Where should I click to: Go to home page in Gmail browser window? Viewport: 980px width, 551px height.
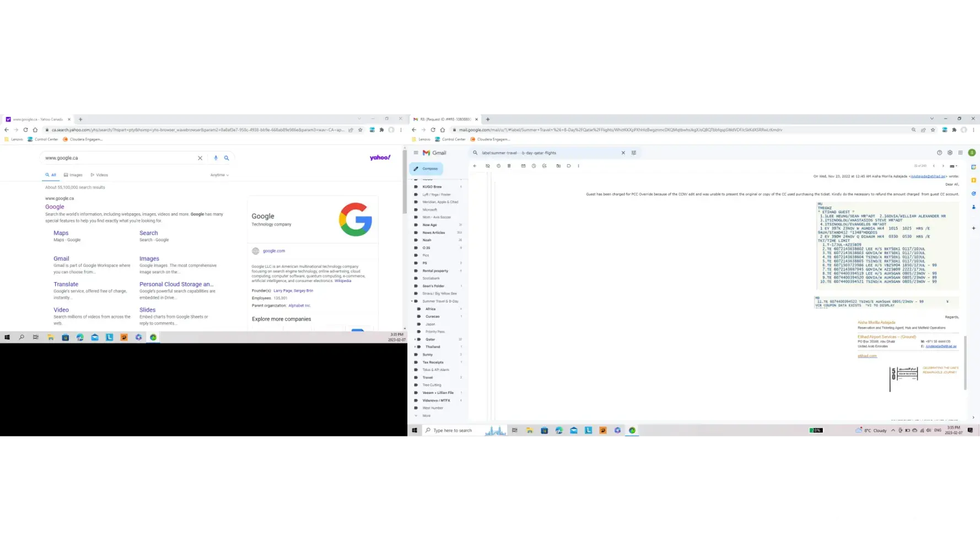pyautogui.click(x=443, y=130)
